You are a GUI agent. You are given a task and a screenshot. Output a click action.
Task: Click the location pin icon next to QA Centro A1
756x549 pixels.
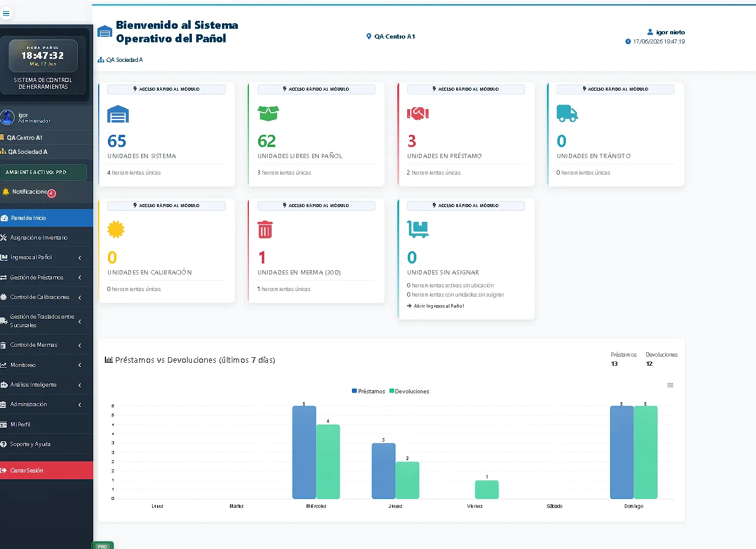pyautogui.click(x=369, y=37)
